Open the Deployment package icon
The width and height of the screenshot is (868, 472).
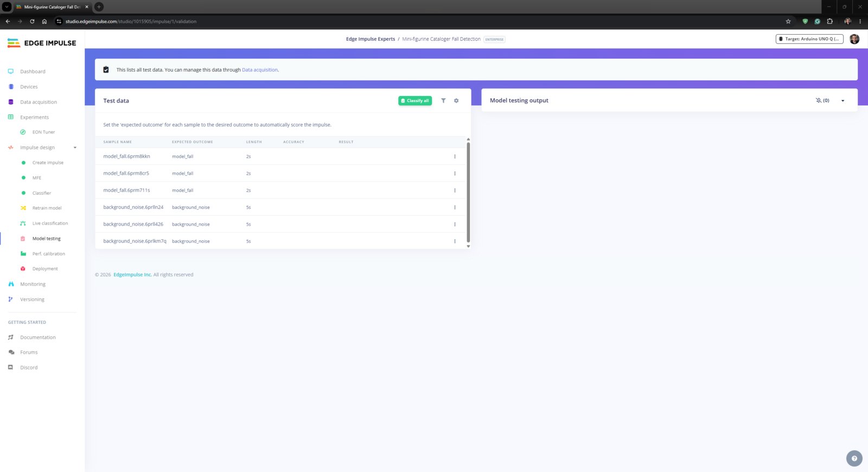(x=23, y=269)
